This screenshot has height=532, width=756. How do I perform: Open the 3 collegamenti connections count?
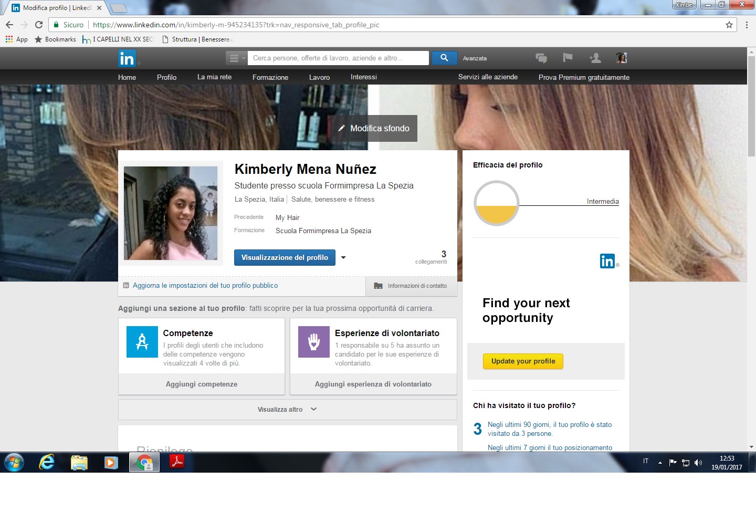point(432,257)
